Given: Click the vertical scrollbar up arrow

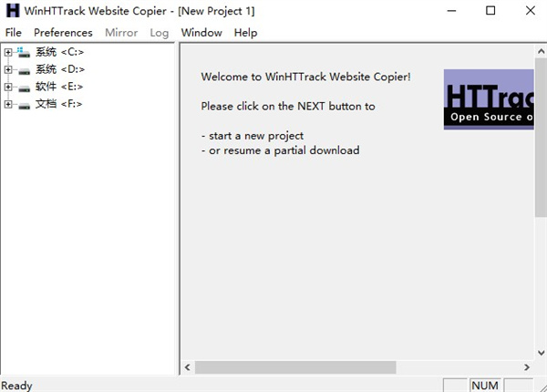Looking at the screenshot, I should (x=541, y=52).
